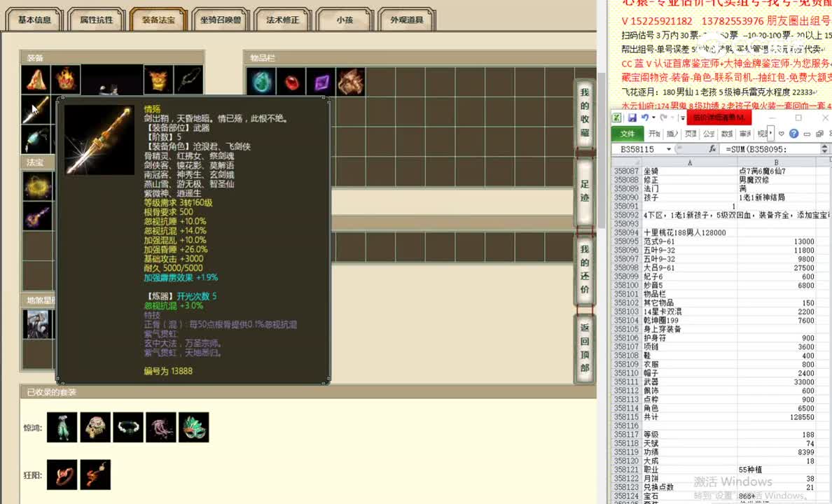Pick the pink armor in 惊鸿 set
Screen dimensions: 832x504
95,427
